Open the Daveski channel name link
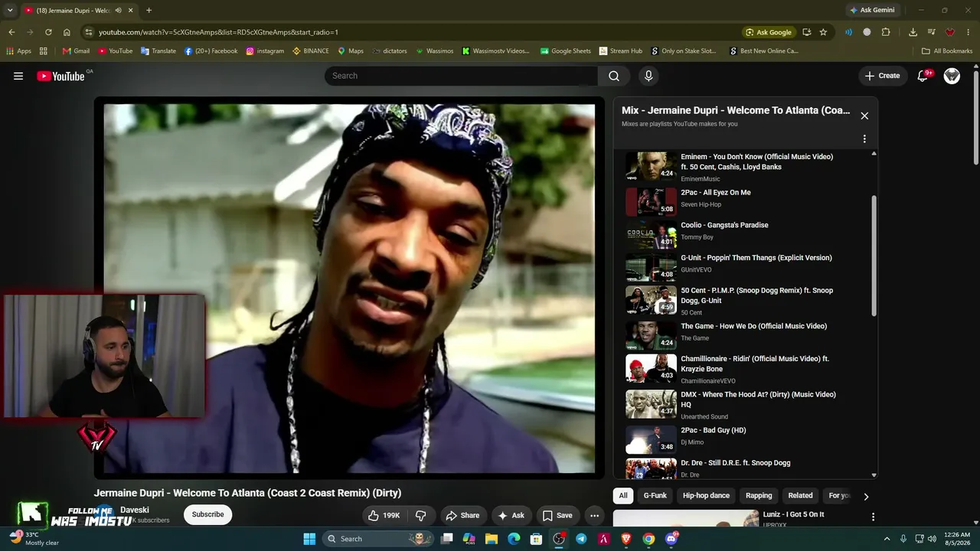This screenshot has height=551, width=980. click(135, 510)
